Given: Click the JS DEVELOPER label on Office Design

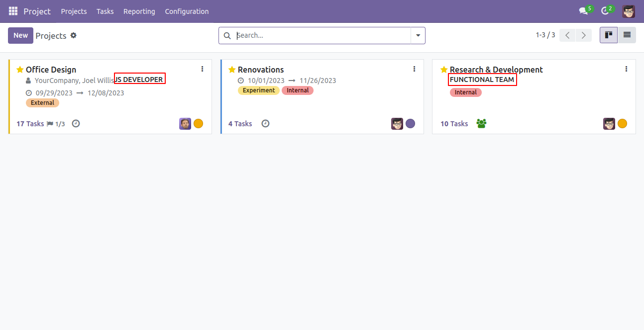Looking at the screenshot, I should coord(139,80).
